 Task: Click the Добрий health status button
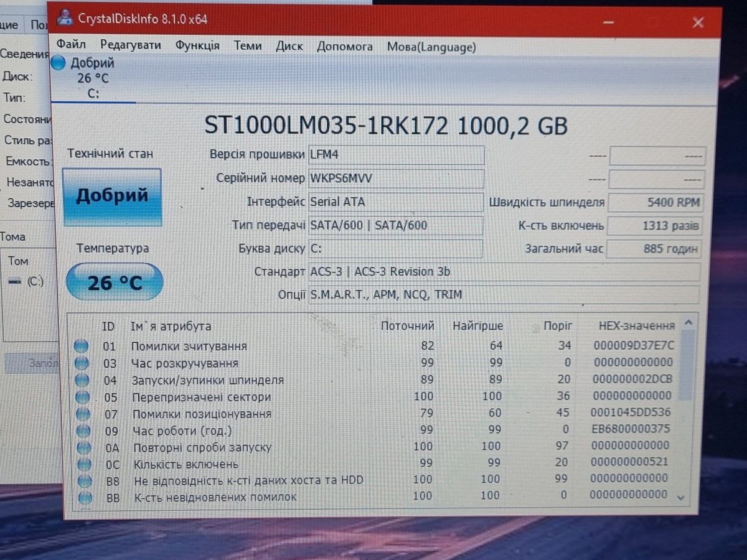[112, 197]
